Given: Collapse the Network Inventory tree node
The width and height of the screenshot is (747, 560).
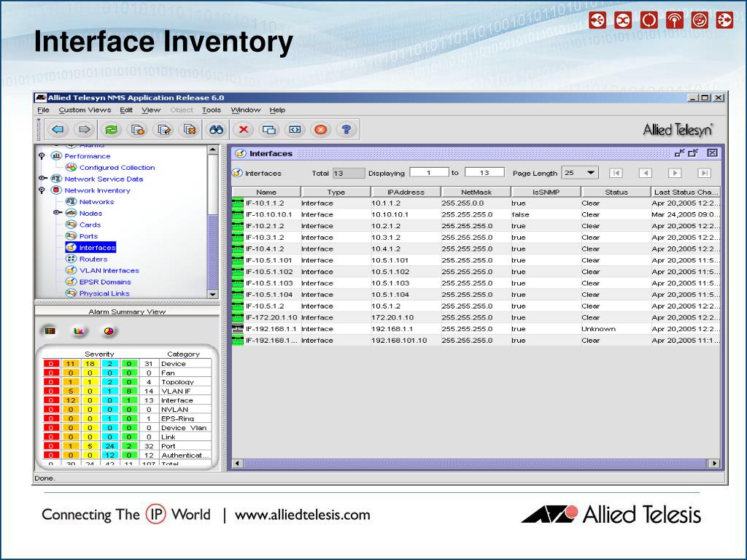Looking at the screenshot, I should click(x=42, y=190).
